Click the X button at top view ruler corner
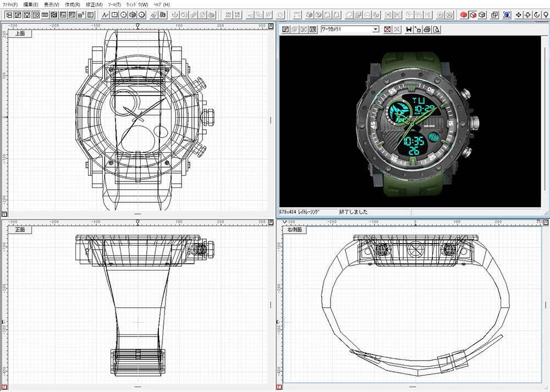 point(4,214)
